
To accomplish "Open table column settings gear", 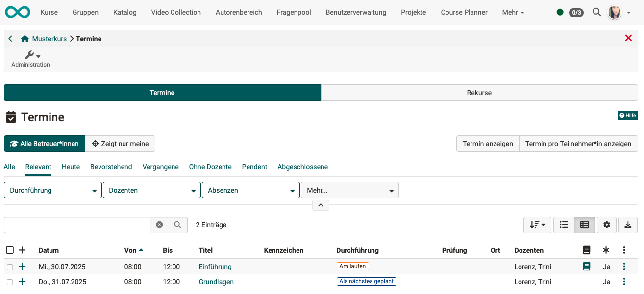I will 606,224.
